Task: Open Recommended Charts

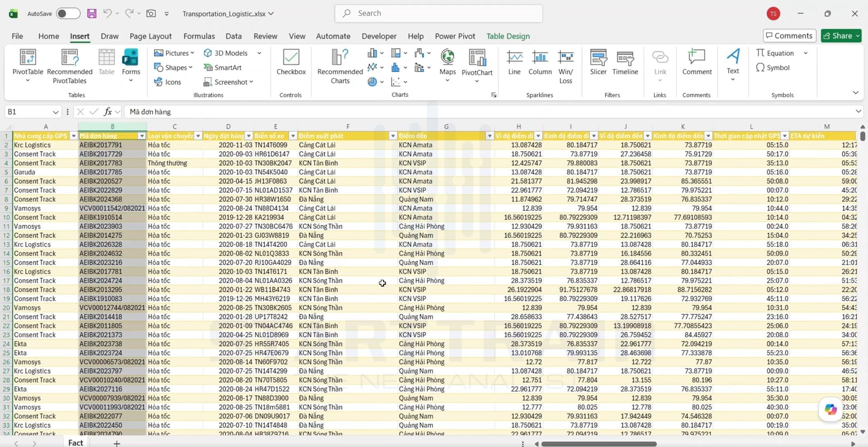Action: [x=340, y=66]
